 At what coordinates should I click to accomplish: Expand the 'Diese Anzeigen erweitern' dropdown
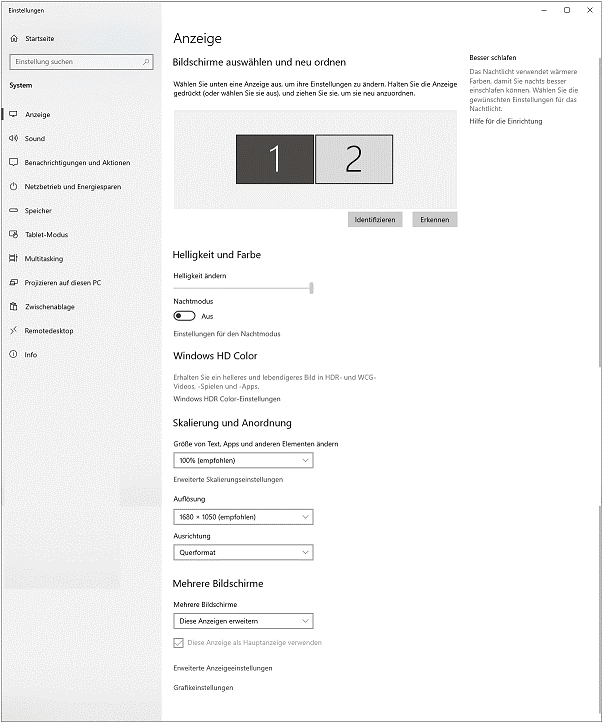click(x=243, y=621)
